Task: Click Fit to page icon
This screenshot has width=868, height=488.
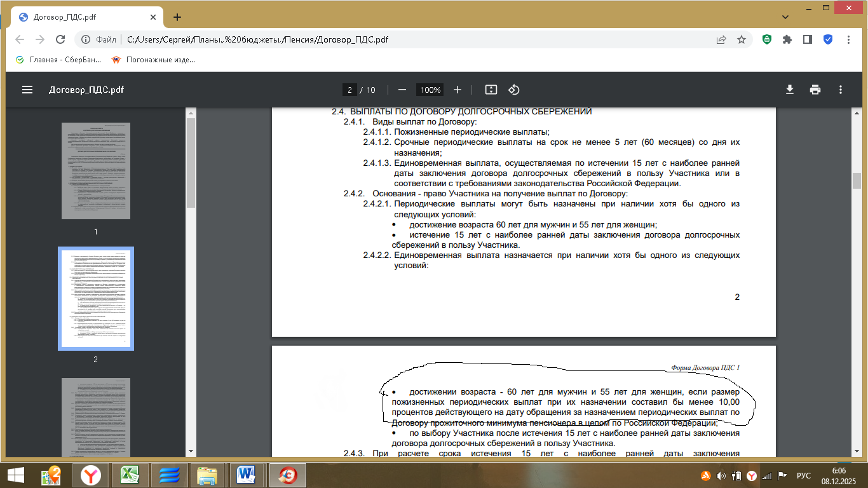Action: pos(491,90)
